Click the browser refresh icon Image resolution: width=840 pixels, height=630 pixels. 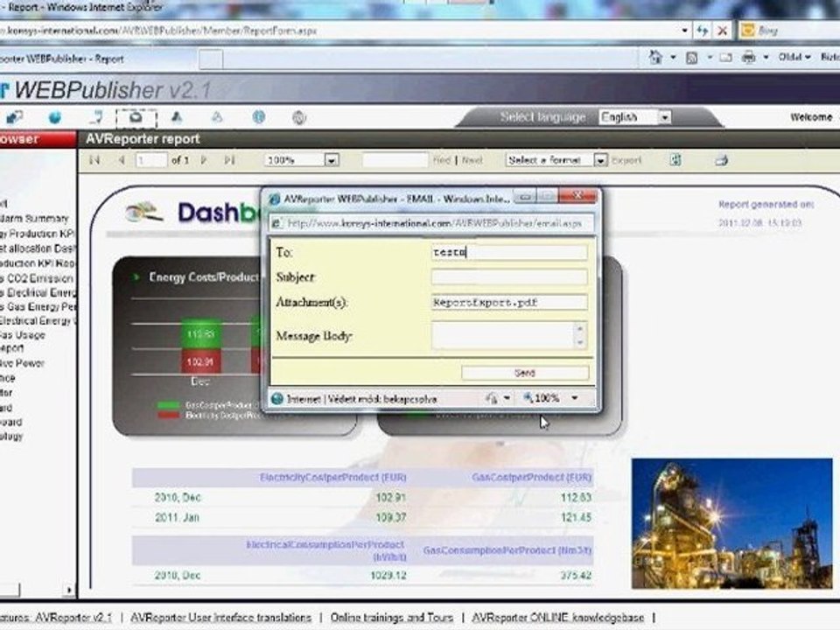click(702, 31)
